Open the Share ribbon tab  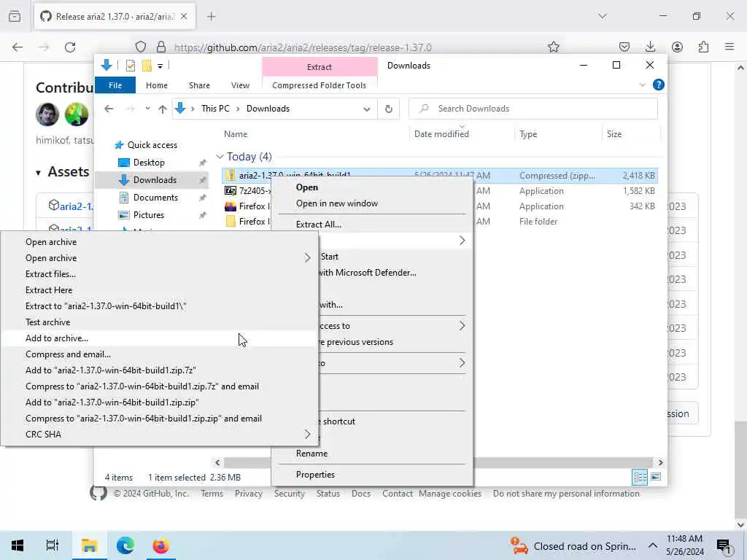(199, 85)
